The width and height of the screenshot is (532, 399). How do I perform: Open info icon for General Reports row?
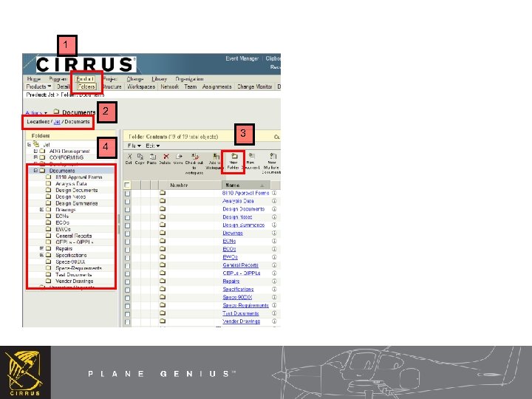pyautogui.click(x=274, y=265)
